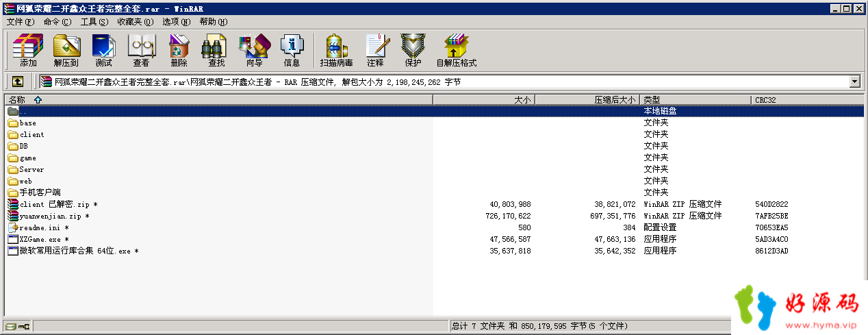Select the 微软常用运行库合集 64位.exe file

[79, 251]
